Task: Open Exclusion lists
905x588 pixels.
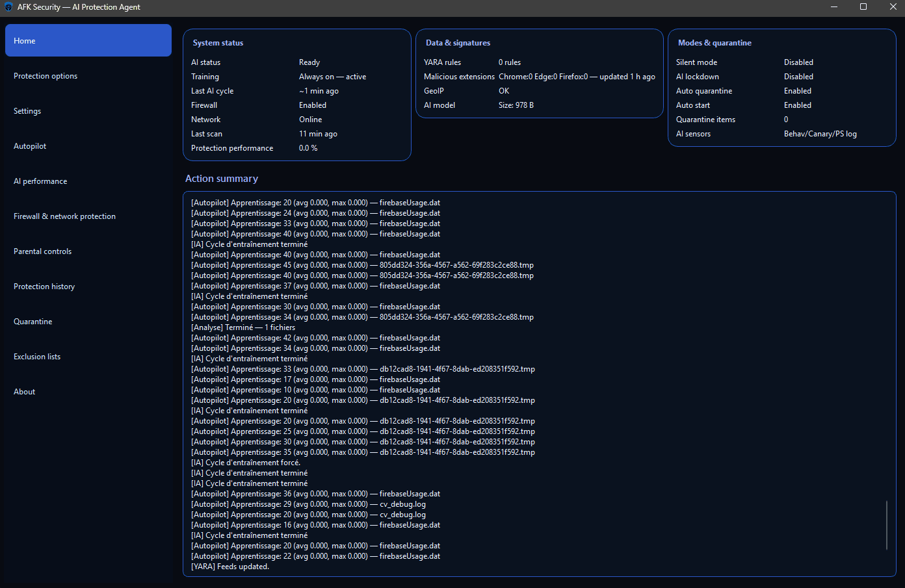Action: coord(36,356)
